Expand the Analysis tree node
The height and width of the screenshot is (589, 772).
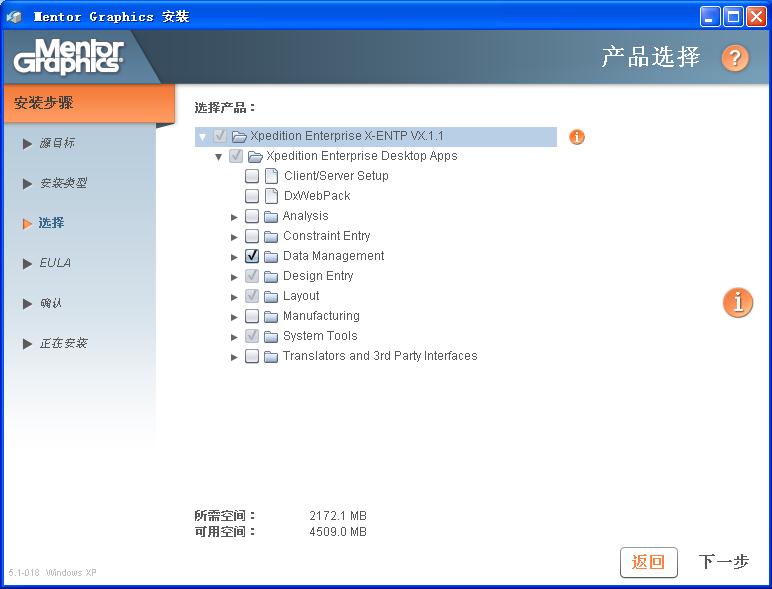tap(234, 217)
